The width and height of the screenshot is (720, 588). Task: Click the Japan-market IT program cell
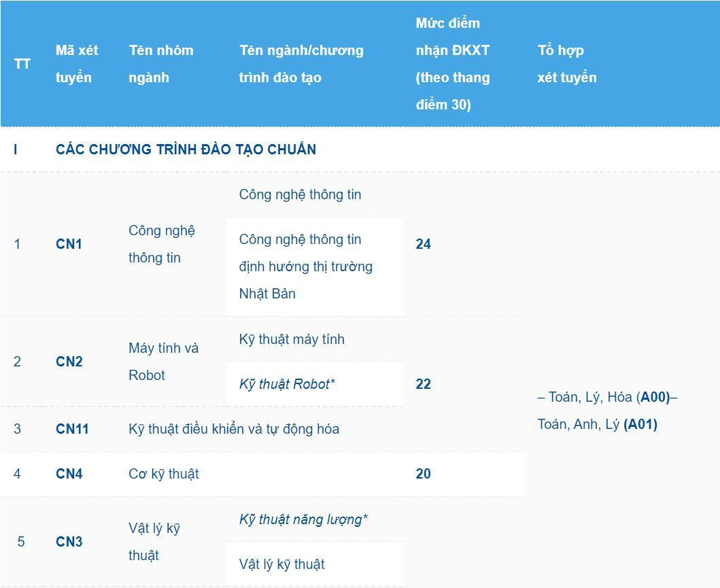(305, 266)
